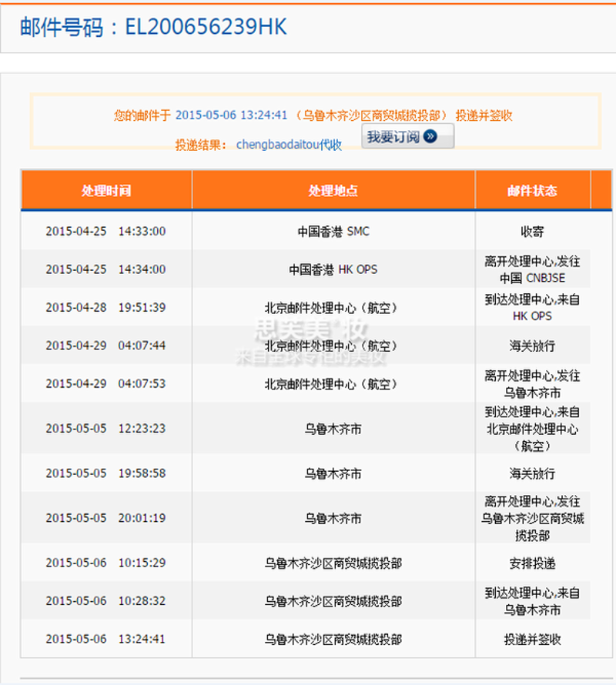
Task: Click the 2015-04-25 14:33:00 time cell
Action: (105, 231)
